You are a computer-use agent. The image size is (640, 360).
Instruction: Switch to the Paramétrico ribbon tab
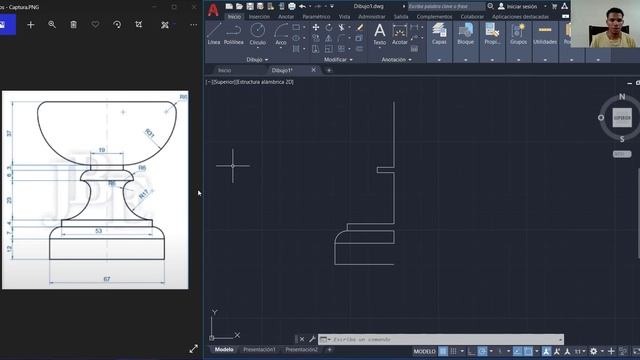tap(316, 17)
